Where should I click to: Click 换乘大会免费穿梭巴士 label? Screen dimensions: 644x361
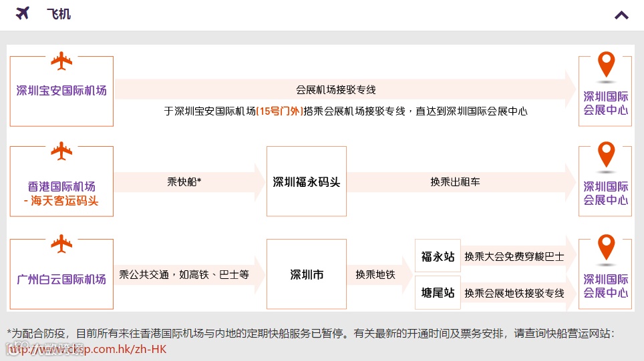click(514, 256)
